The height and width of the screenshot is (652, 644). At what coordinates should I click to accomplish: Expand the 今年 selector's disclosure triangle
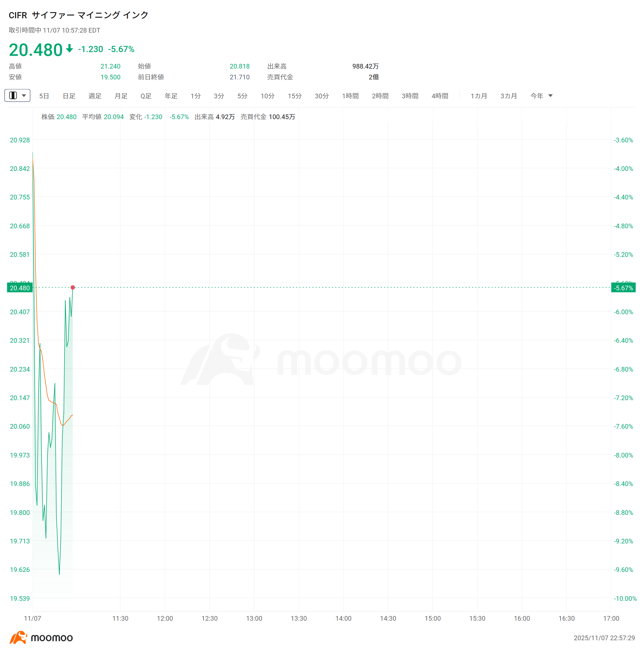click(x=551, y=96)
